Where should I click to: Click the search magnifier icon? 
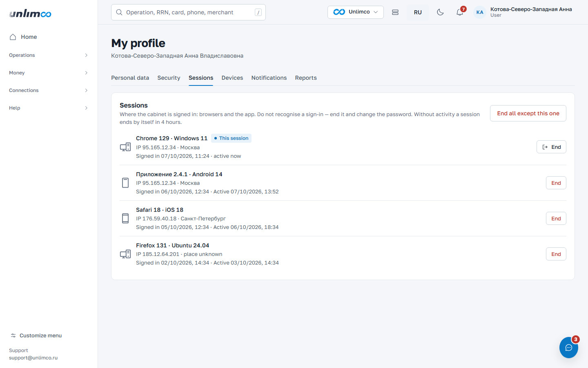point(119,12)
